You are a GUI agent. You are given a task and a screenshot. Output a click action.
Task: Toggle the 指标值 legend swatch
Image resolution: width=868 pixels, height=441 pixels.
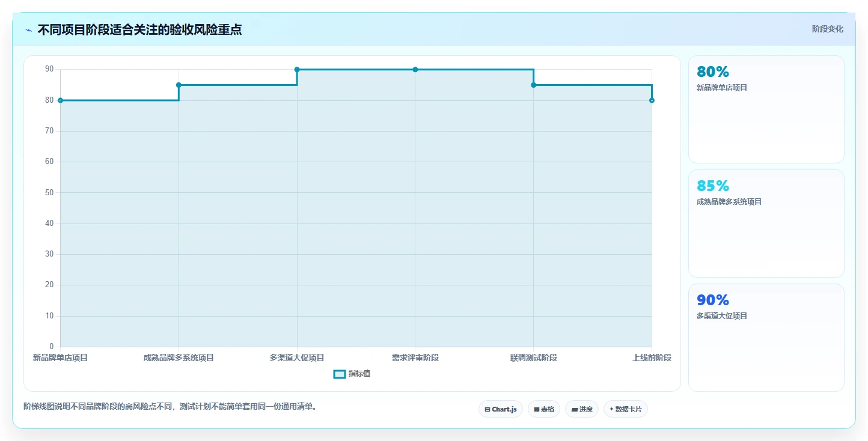[x=340, y=374]
